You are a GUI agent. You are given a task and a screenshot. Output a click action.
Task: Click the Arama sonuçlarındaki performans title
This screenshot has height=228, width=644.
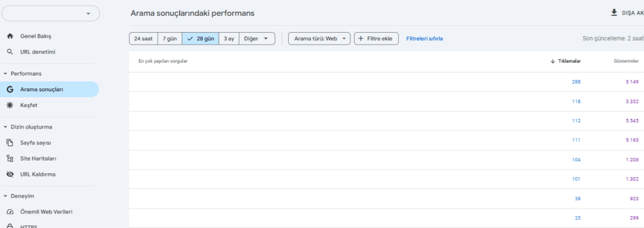coord(192,13)
